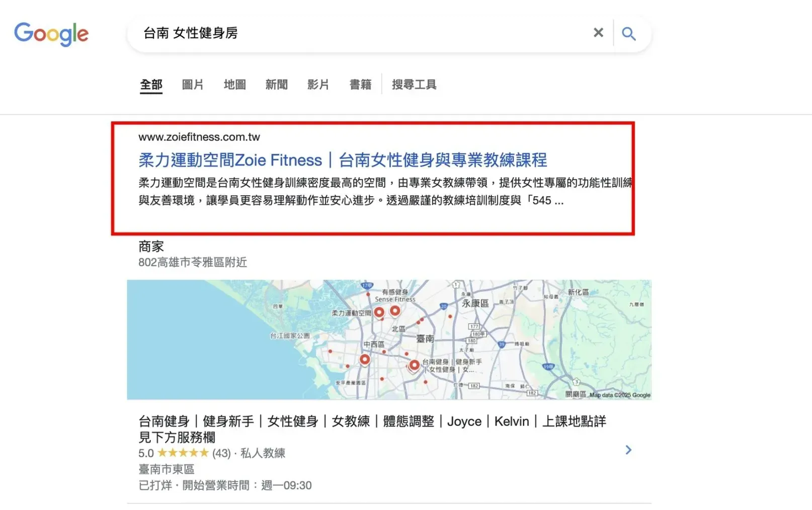Click the map pin below the Sense Fitness label

395,311
